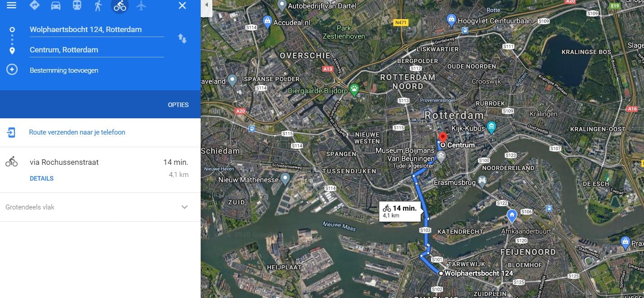Image resolution: width=644 pixels, height=298 pixels.
Task: Select the driving travel mode car icon
Action: (x=56, y=5)
